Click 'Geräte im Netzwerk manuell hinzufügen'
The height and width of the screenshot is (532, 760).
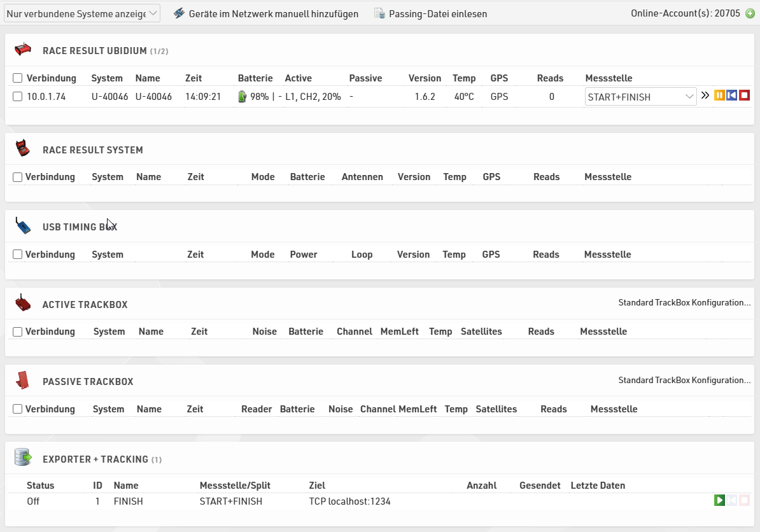(x=273, y=13)
